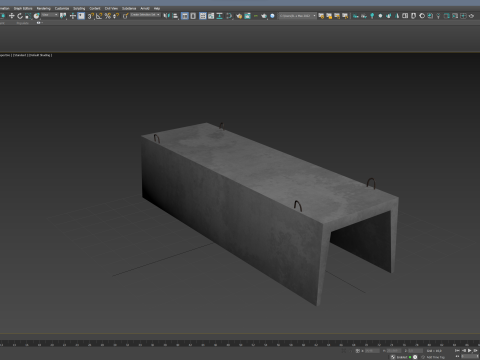The image size is (480, 360).
Task: Click the current frame number field
Action: pos(470,356)
